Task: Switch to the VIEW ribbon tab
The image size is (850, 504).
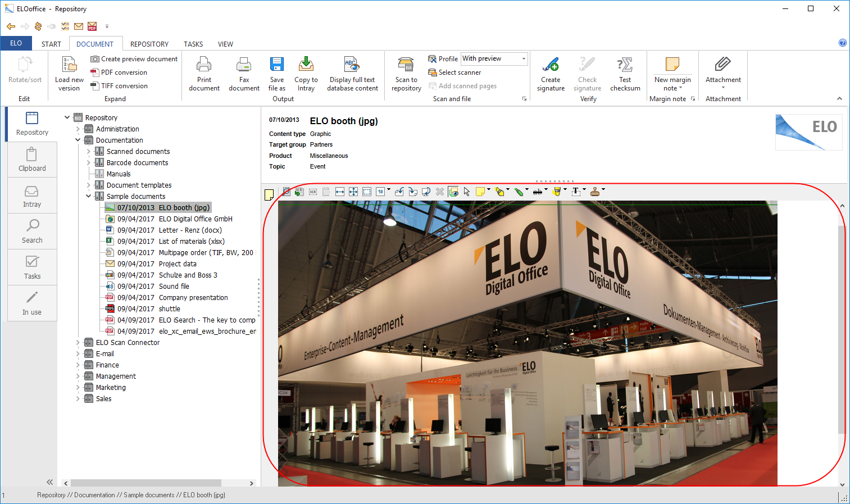Action: coord(225,44)
